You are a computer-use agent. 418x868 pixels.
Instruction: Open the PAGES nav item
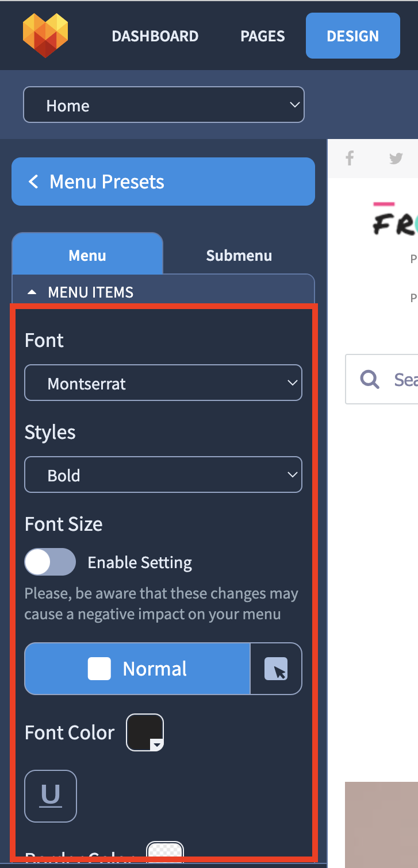coord(262,36)
